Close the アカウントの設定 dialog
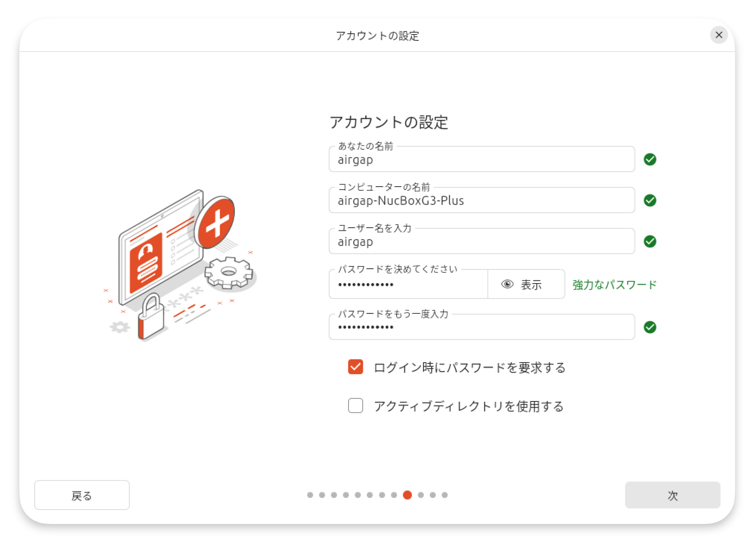The image size is (756, 543). (718, 35)
